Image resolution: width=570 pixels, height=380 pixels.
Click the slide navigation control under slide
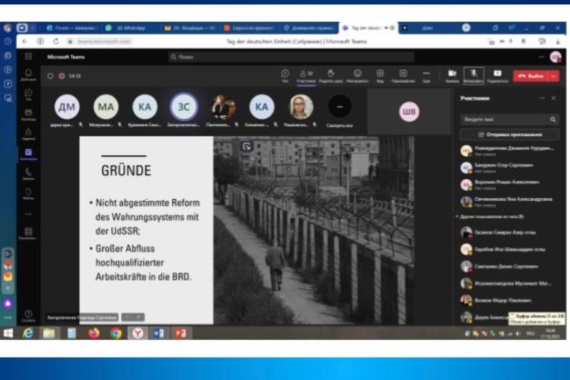(133, 317)
